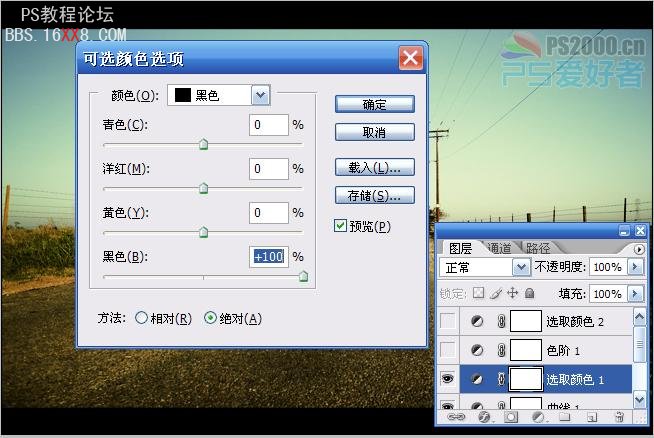Click the 载入(L)... Load button
The image size is (654, 438).
pos(375,168)
